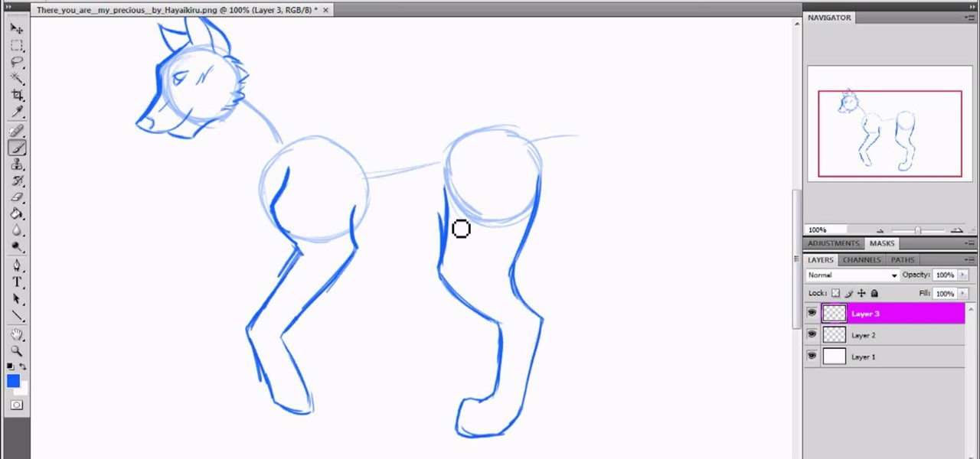Switch to the Channels tab
Image resolution: width=980 pixels, height=459 pixels.
(x=861, y=259)
